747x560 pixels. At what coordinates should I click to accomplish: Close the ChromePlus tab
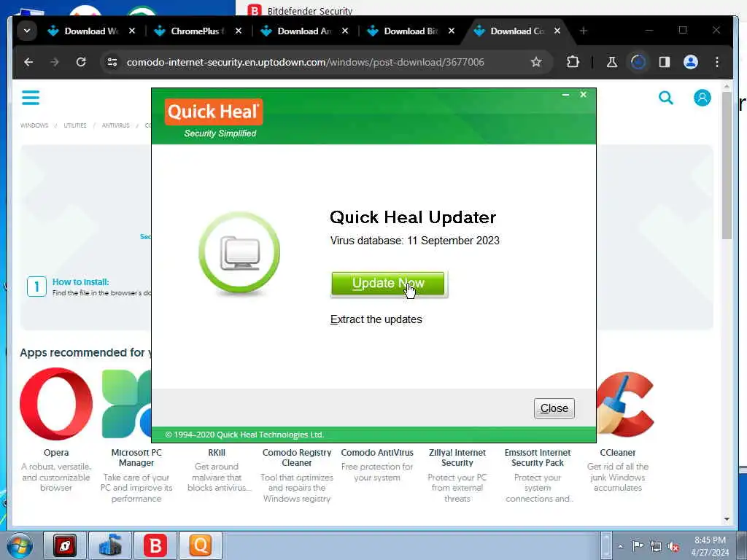(x=239, y=31)
